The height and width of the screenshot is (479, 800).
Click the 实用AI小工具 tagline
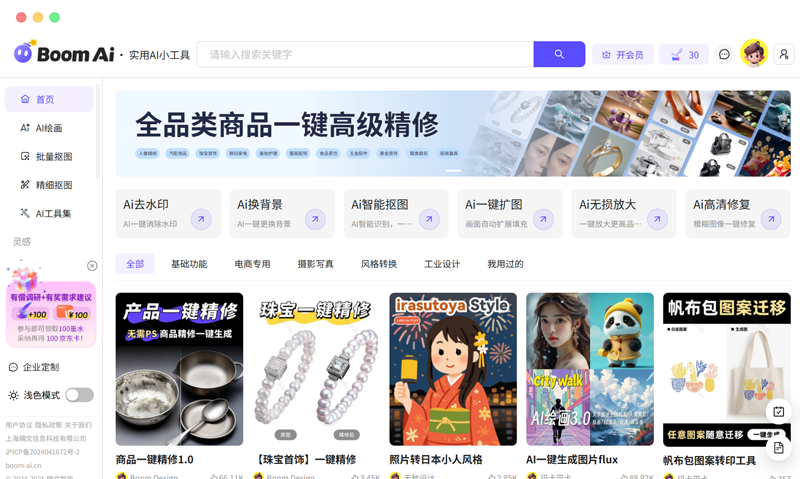tap(159, 55)
